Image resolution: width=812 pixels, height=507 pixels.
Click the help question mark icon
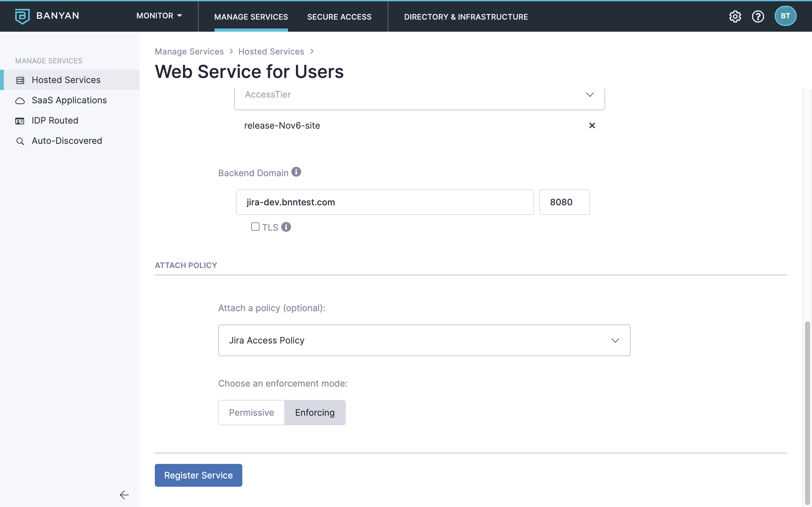coord(758,16)
